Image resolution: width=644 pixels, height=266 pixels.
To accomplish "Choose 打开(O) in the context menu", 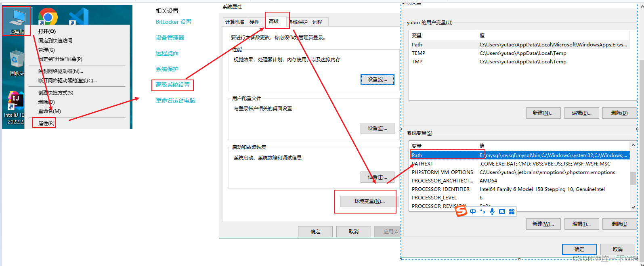I will coord(47,31).
